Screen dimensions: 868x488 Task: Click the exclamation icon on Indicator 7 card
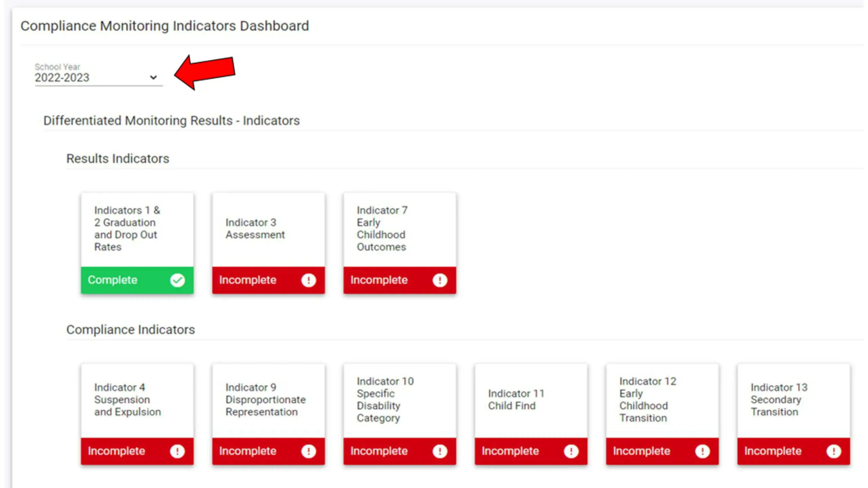click(x=440, y=280)
